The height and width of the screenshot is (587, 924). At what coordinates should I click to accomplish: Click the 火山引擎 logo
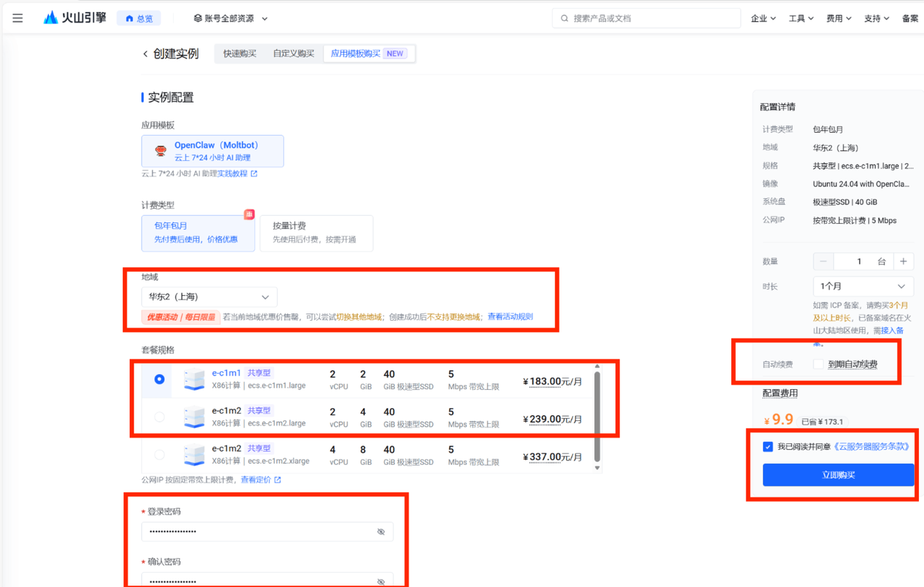click(76, 18)
